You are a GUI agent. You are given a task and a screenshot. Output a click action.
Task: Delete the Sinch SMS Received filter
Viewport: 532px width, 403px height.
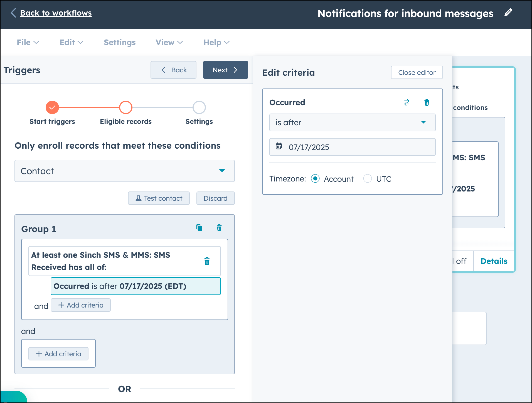pos(207,261)
